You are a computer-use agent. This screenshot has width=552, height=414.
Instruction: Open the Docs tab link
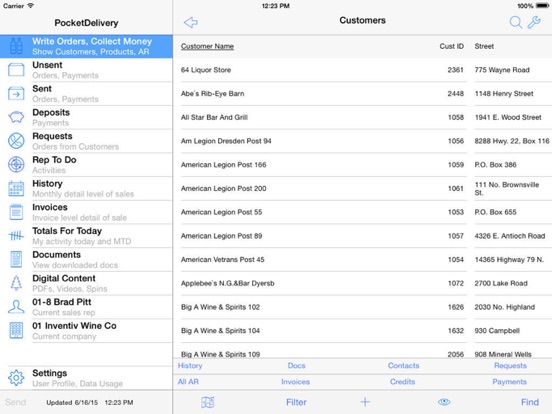pyautogui.click(x=296, y=365)
